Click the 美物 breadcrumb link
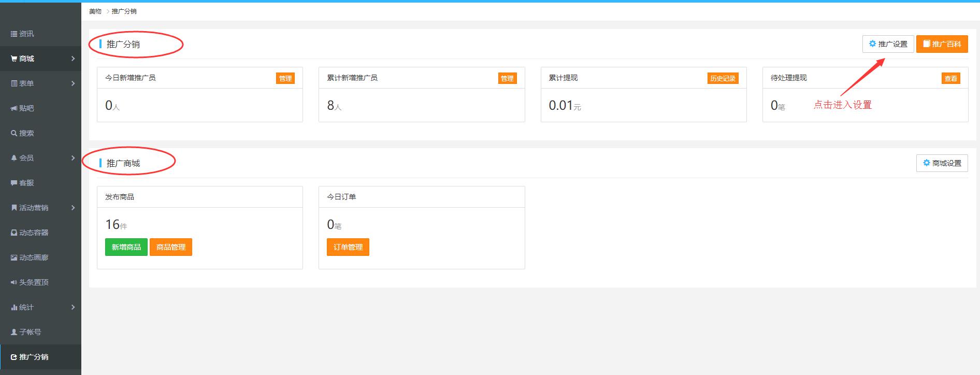This screenshot has height=375, width=980. coord(95,11)
